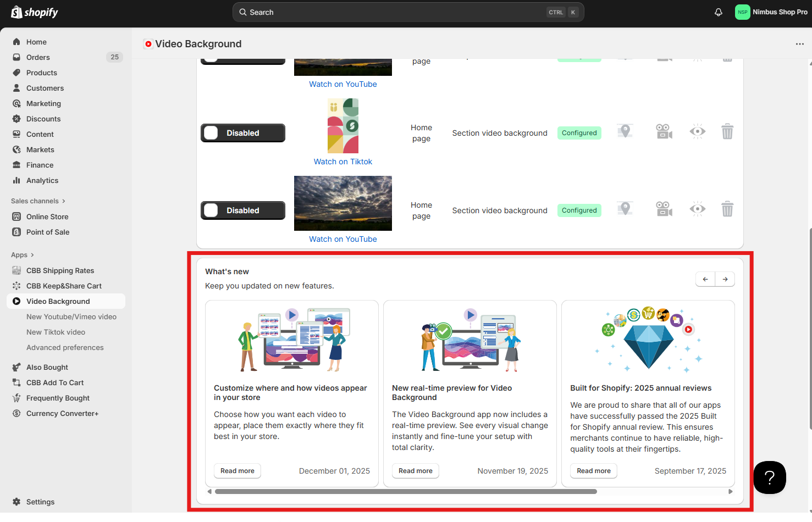Click the Watch on Tiktok link
The height and width of the screenshot is (522, 812).
point(343,162)
